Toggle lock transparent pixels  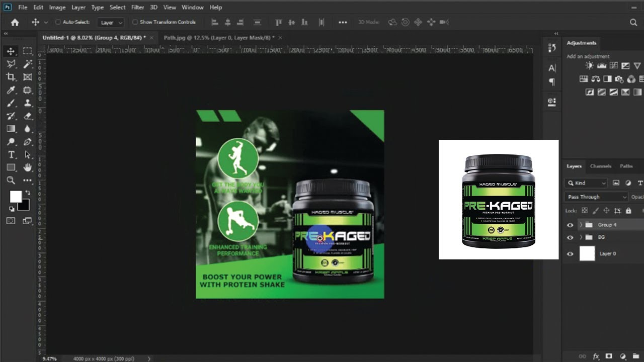[x=585, y=211]
